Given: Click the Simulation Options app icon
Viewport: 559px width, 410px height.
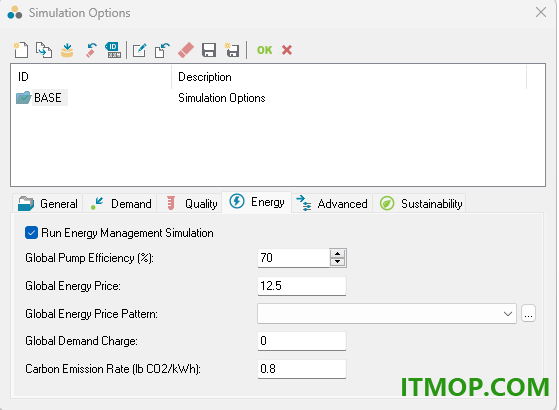Looking at the screenshot, I should 15,12.
